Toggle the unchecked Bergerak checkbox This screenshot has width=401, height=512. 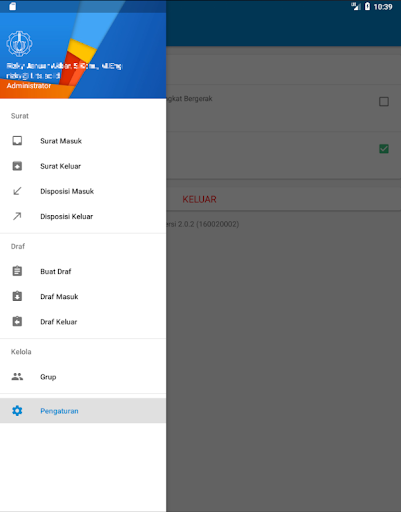point(384,101)
